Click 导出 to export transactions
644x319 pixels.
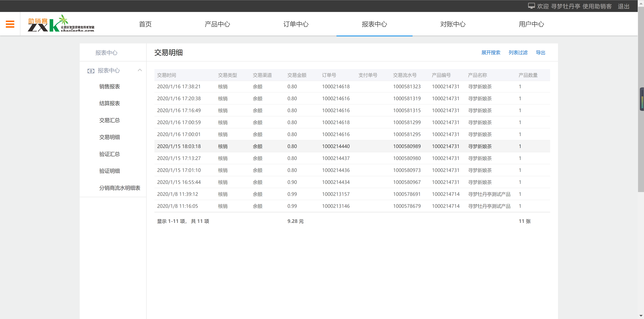pyautogui.click(x=541, y=53)
